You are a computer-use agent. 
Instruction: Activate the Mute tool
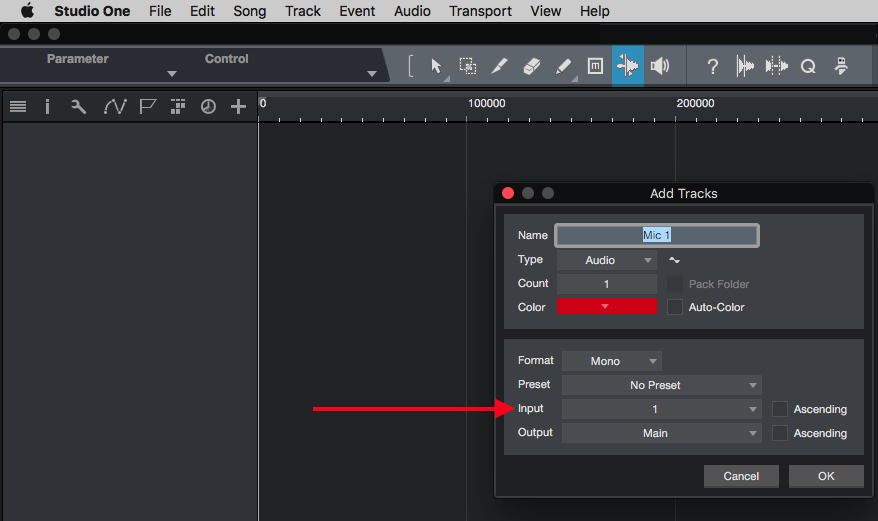[595, 67]
